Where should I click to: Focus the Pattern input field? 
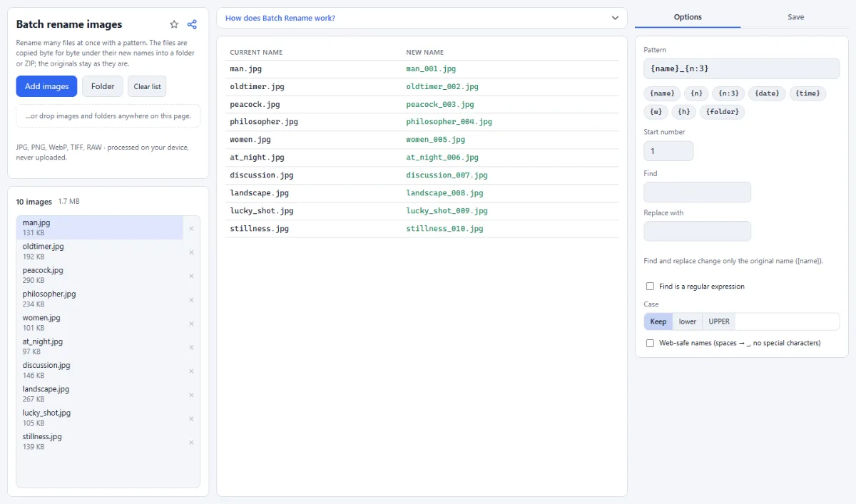pyautogui.click(x=742, y=68)
